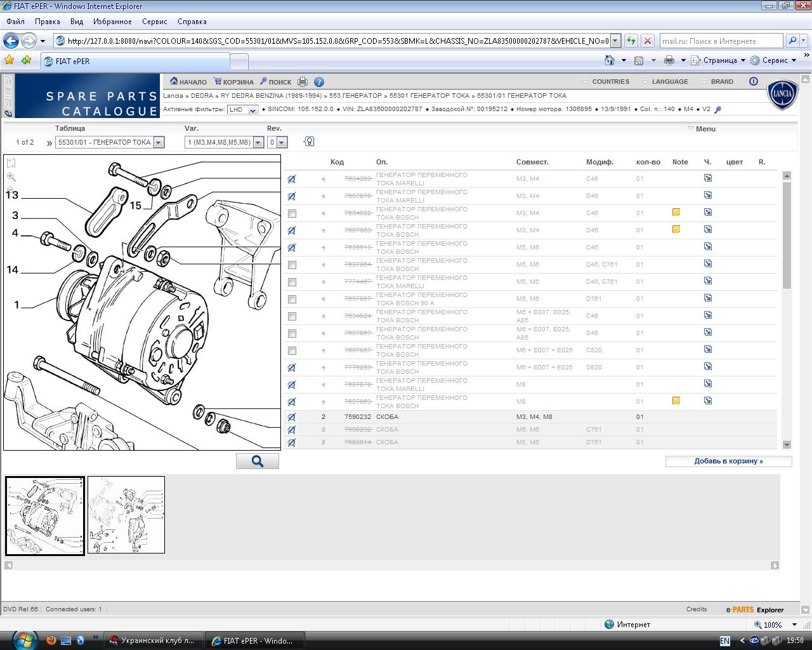The height and width of the screenshot is (650, 812).
Task: Click fit-drawing icon above zoom-in
Action: 11,163
